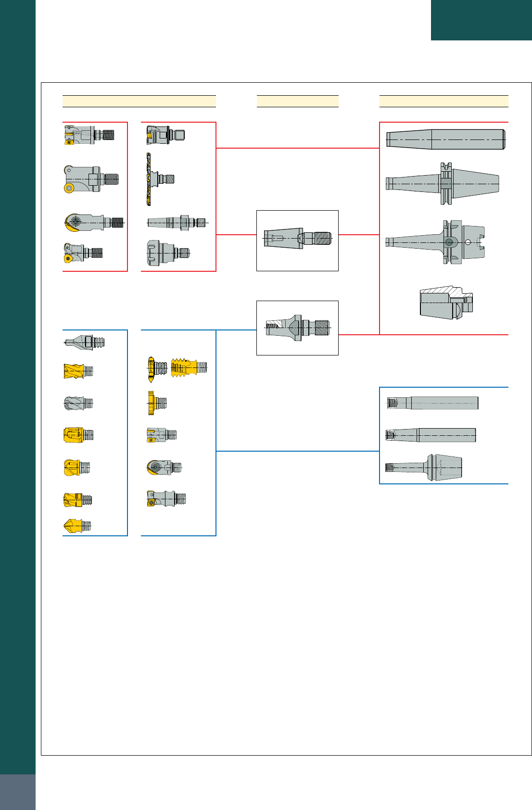This screenshot has height=810, width=532.
Task: Choose the long tapered extension with hex collar
Action: click(177, 222)
